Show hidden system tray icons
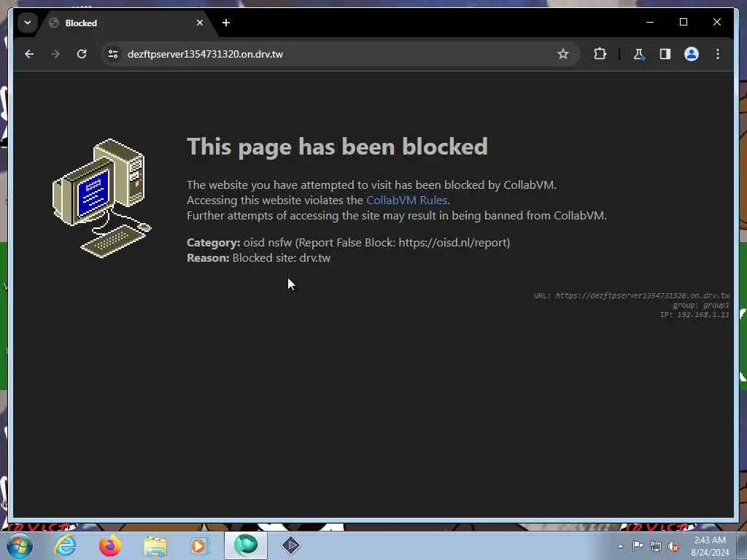 (620, 546)
